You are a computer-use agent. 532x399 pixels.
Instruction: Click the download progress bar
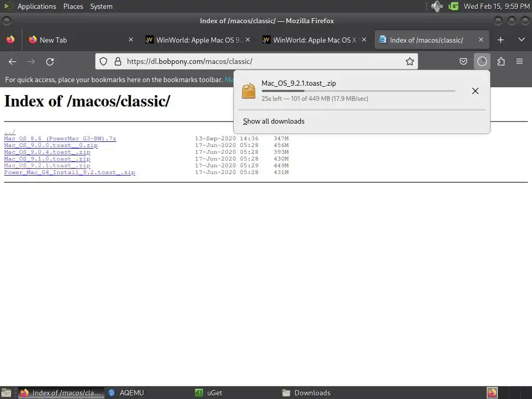pyautogui.click(x=358, y=91)
